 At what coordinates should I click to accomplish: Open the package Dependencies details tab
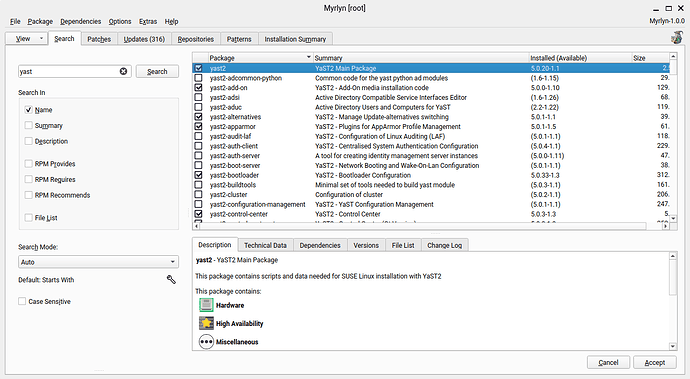point(320,245)
